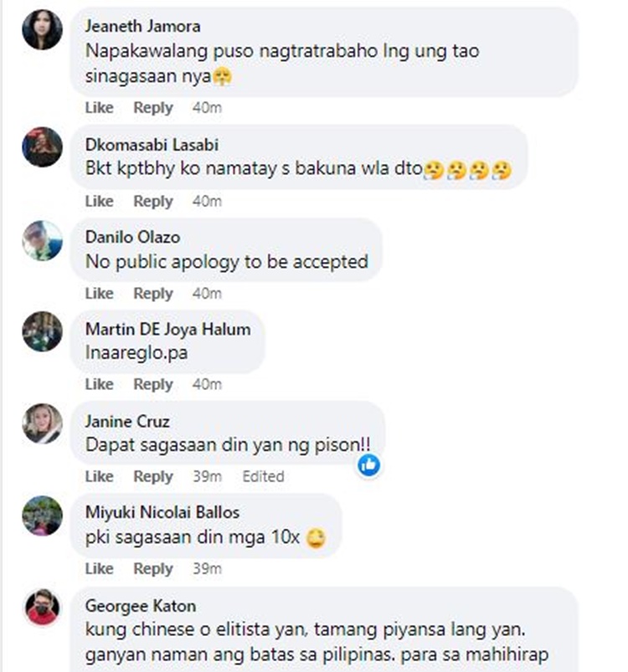Click the 39m timestamp under Miyuki's comment

pos(207,569)
